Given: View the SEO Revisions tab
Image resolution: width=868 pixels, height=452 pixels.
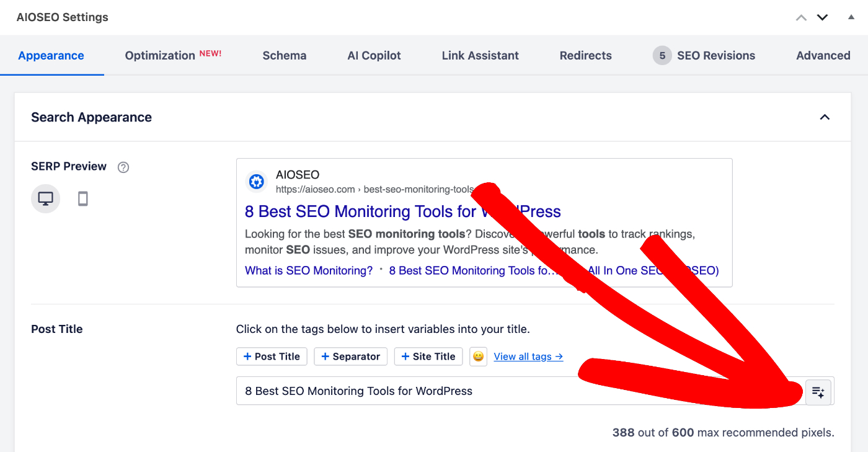Looking at the screenshot, I should [704, 56].
